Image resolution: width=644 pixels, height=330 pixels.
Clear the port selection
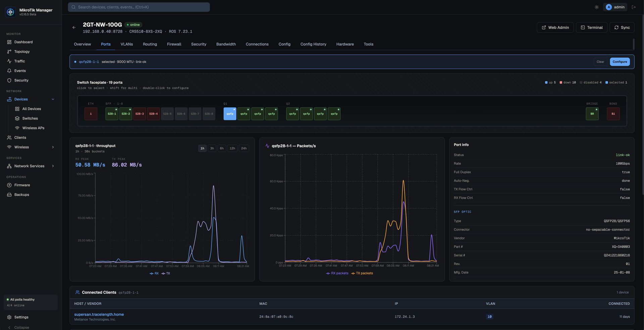(x=600, y=62)
